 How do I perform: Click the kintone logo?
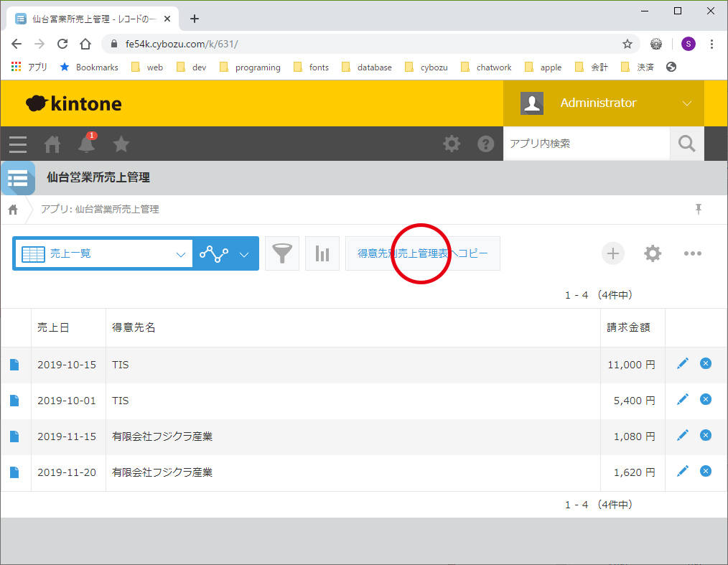[74, 103]
